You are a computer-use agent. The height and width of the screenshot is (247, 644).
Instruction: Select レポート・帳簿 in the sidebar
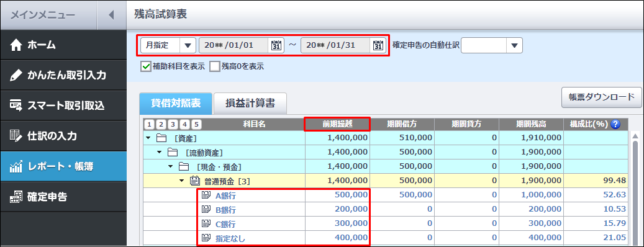[63, 166]
